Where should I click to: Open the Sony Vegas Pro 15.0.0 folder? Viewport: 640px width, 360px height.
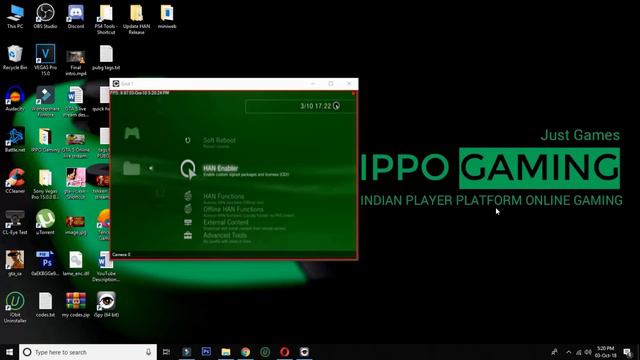click(x=45, y=184)
